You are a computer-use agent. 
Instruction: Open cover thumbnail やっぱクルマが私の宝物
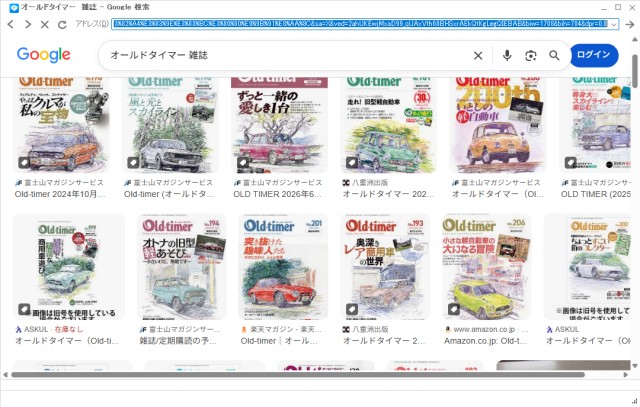pos(61,125)
